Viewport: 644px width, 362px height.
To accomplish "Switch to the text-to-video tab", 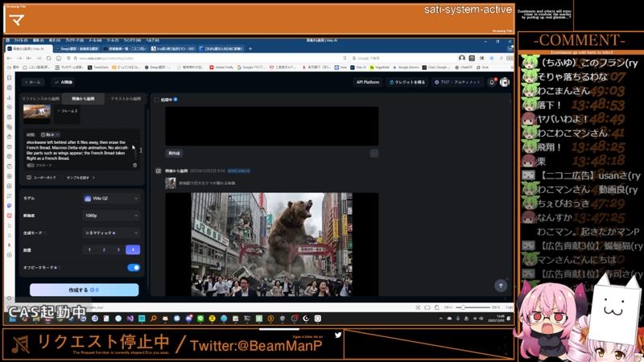I will (126, 99).
